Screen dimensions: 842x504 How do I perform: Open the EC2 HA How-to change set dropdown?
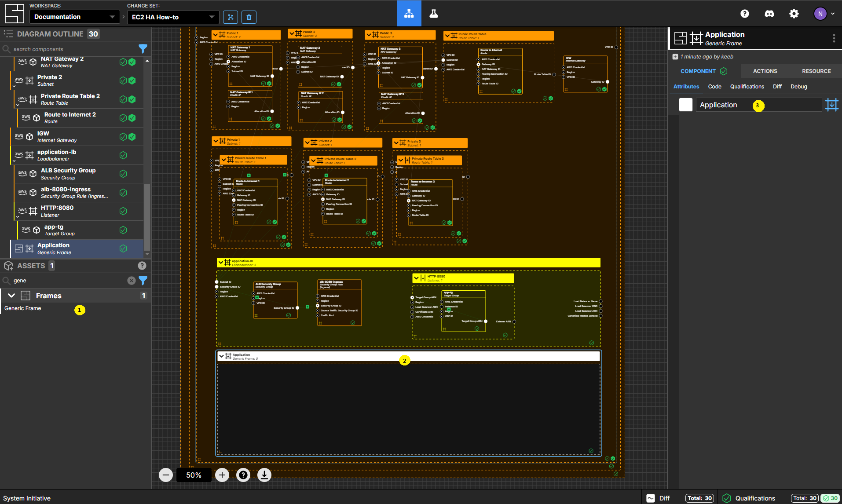click(x=173, y=17)
